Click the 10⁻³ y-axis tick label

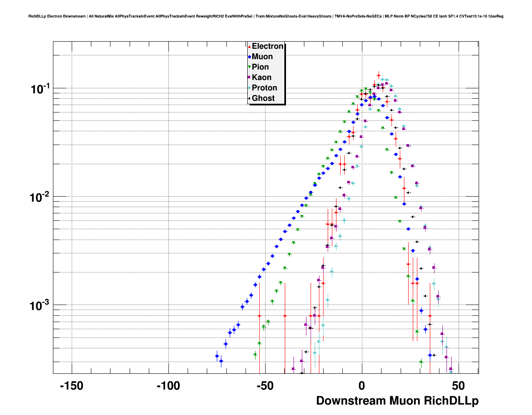click(x=40, y=305)
